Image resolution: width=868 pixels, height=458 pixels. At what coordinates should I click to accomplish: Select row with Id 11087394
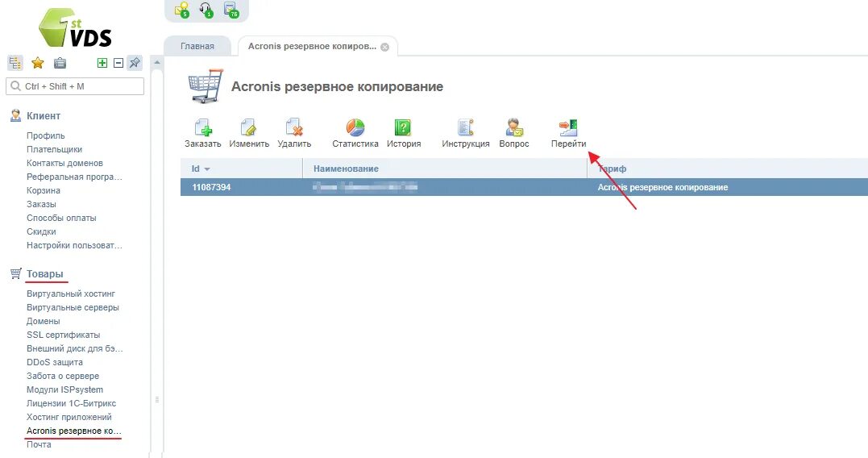pyautogui.click(x=524, y=187)
